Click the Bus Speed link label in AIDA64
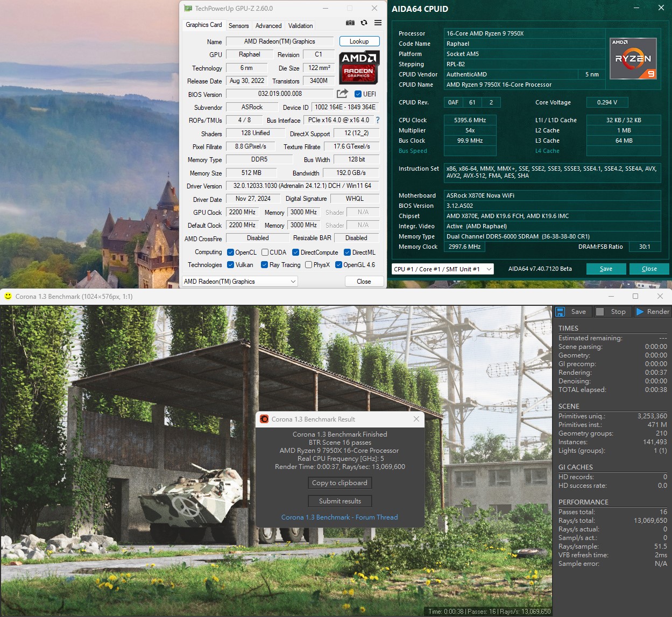Screen dimensions: 672x617 (x=413, y=151)
